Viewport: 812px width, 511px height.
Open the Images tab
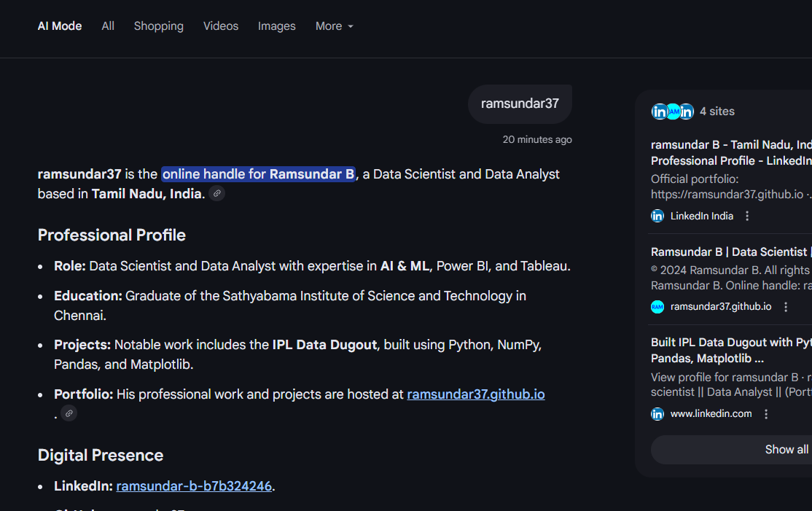pyautogui.click(x=276, y=26)
